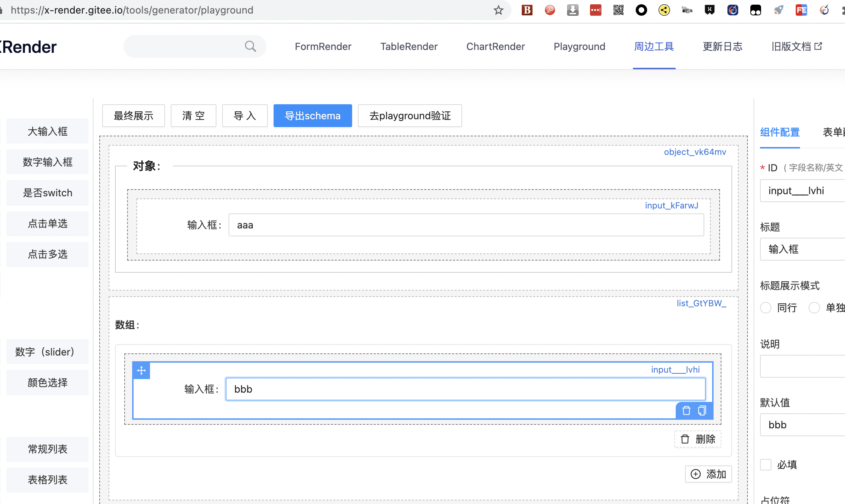Select the 颜色选择 component in sidebar
This screenshot has height=504, width=845.
coord(47,382)
